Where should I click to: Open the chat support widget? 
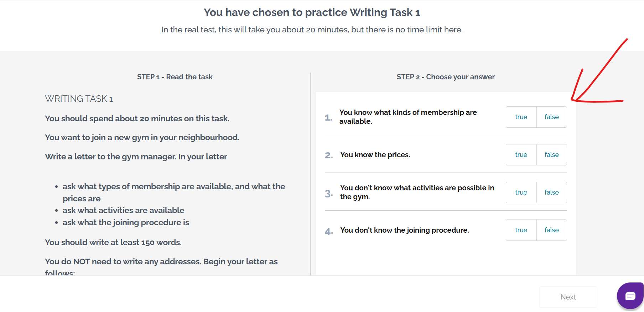[630, 296]
